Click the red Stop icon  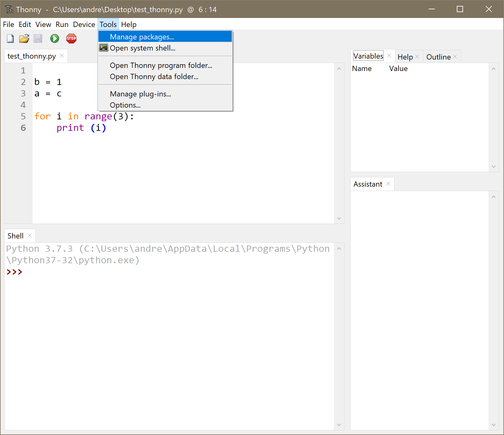click(71, 38)
